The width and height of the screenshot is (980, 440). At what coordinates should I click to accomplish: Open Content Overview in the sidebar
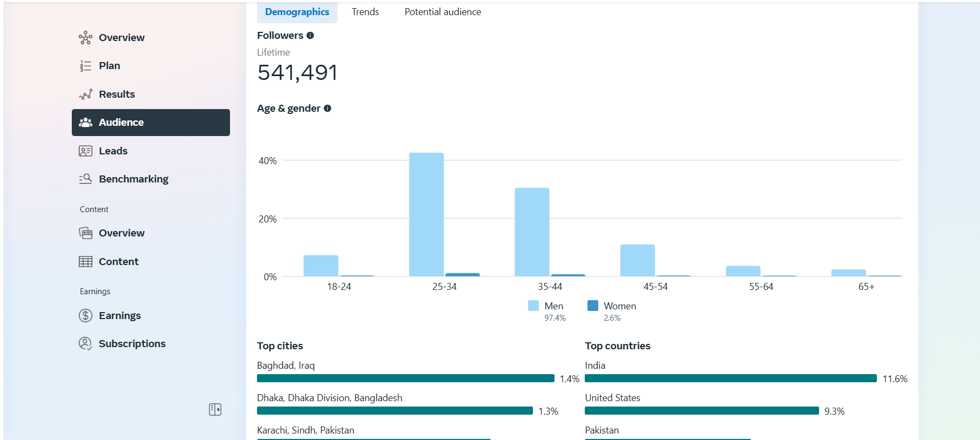pos(121,233)
